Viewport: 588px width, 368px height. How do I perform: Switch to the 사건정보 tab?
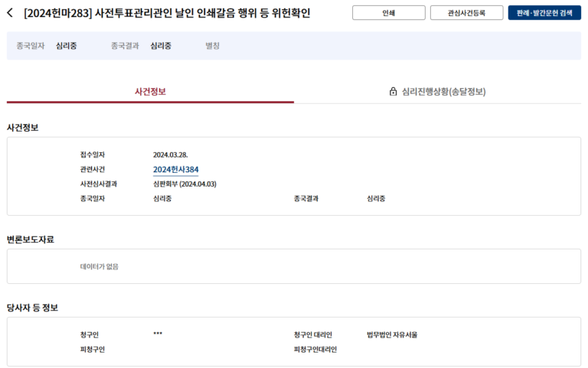150,91
